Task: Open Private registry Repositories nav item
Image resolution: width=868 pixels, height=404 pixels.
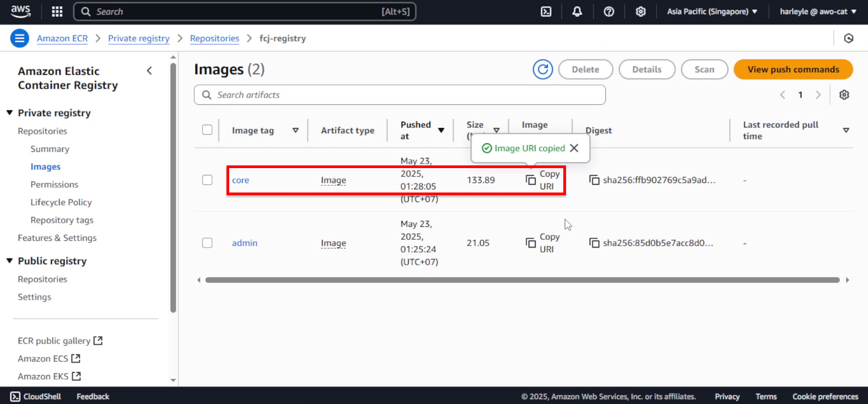Action: tap(42, 131)
